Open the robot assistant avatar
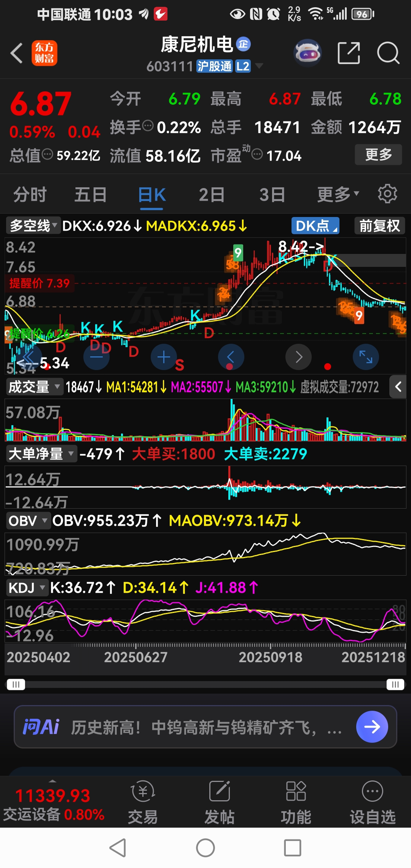411x868 pixels. 307,53
